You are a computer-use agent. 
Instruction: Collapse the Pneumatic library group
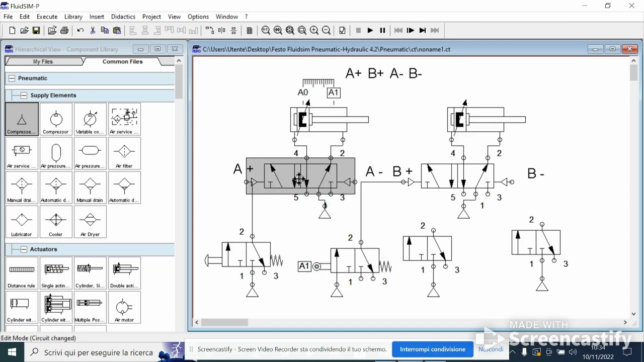[x=12, y=78]
